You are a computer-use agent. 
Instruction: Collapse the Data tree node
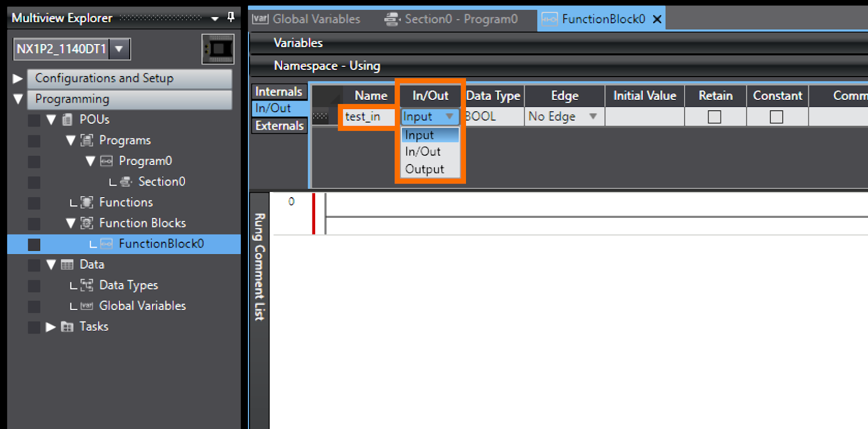pyautogui.click(x=51, y=264)
